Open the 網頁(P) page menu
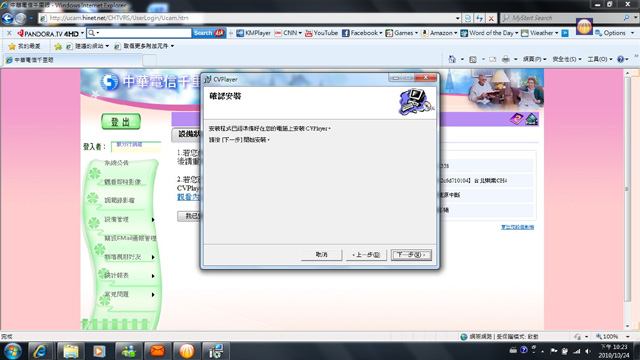The width and height of the screenshot is (640, 360). (534, 59)
